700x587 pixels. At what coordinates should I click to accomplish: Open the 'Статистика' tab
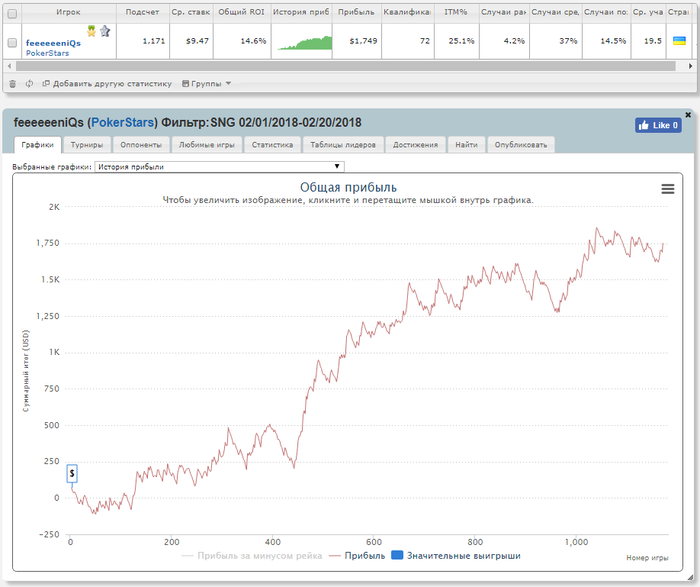click(x=272, y=145)
